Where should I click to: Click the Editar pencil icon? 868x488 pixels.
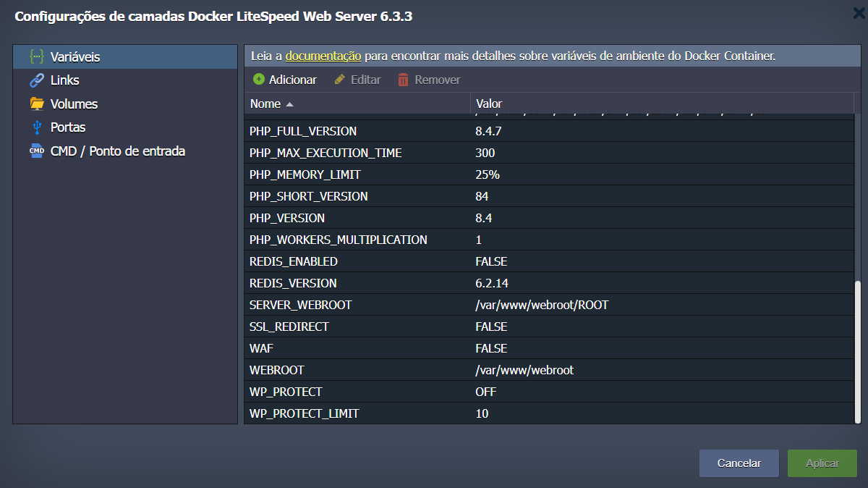(x=340, y=80)
